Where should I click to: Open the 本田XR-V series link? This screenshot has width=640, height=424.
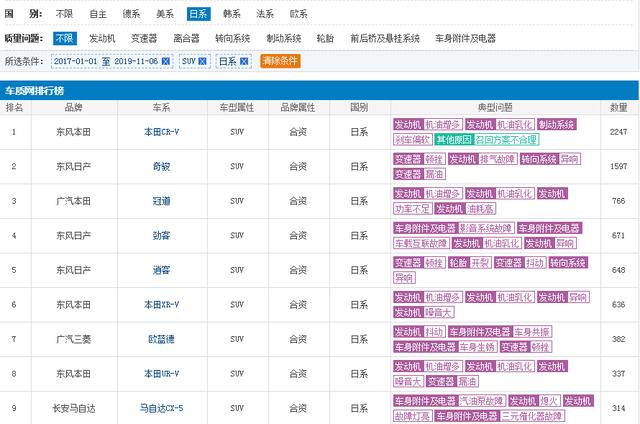click(x=162, y=305)
